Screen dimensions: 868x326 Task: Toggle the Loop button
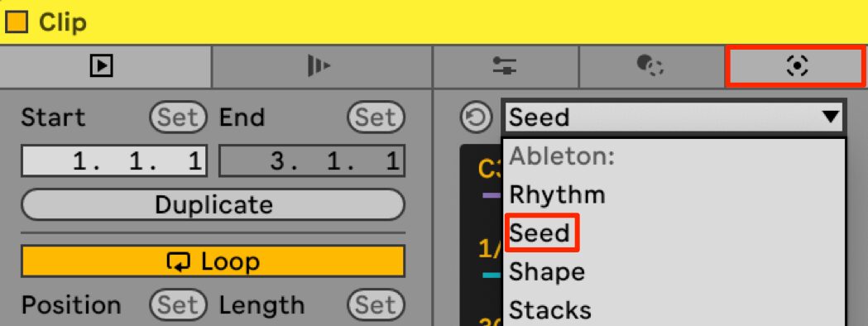coord(213,261)
